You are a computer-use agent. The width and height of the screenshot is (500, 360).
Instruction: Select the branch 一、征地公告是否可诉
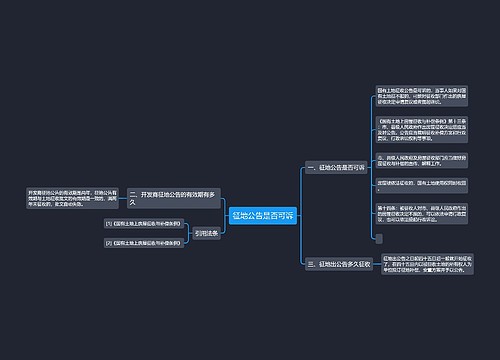tap(336, 168)
